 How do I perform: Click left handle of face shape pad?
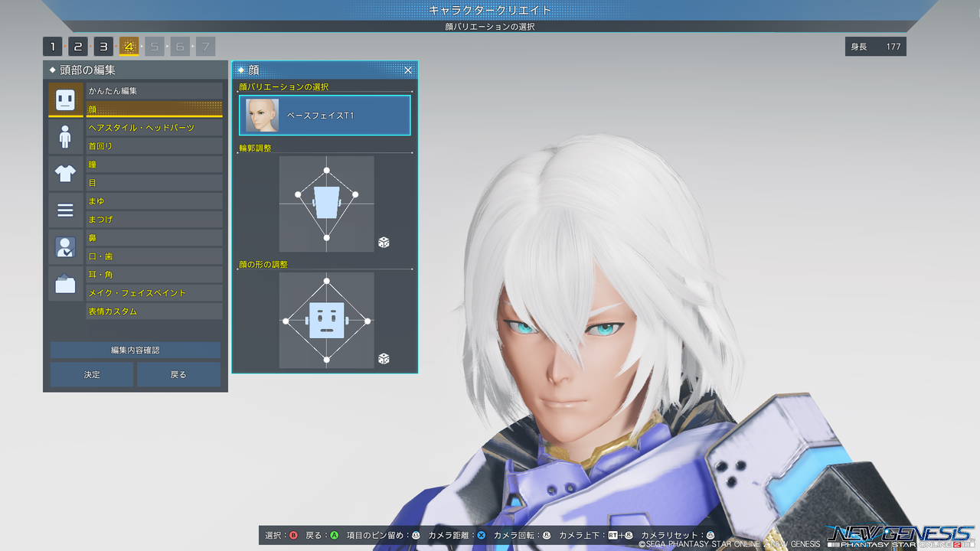tap(286, 321)
